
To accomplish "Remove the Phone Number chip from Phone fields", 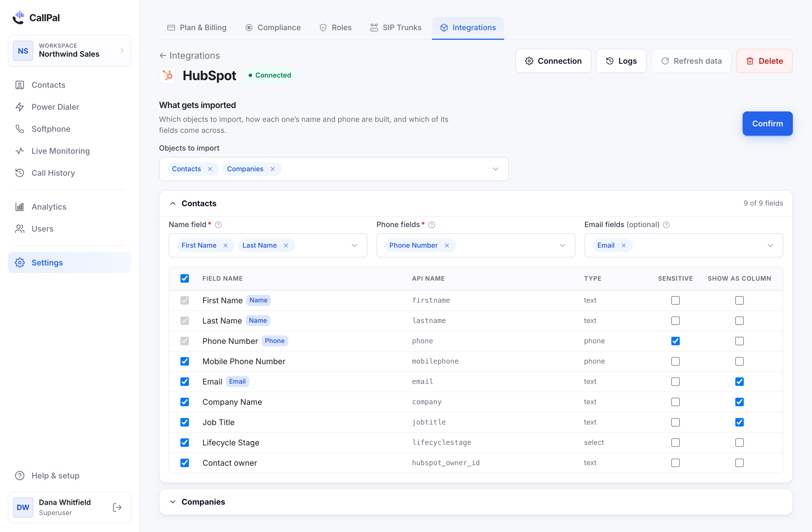I will tap(447, 245).
